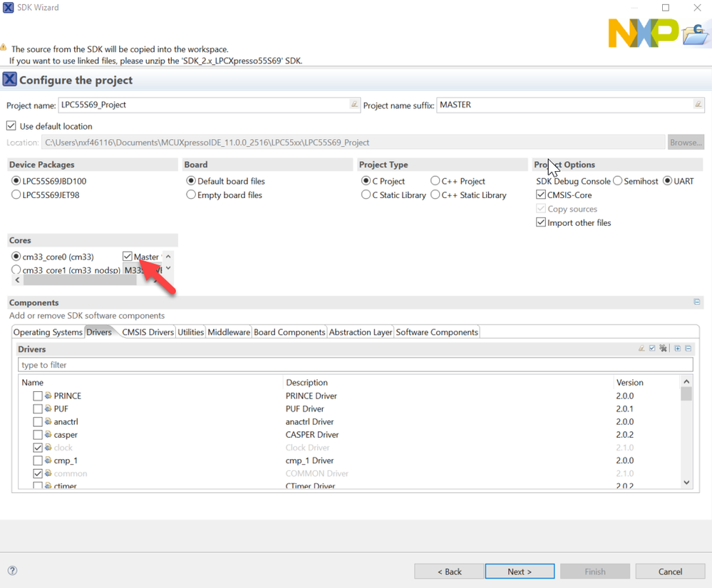Check the cmp_1 driver checkbox
The image size is (712, 588).
[x=38, y=460]
